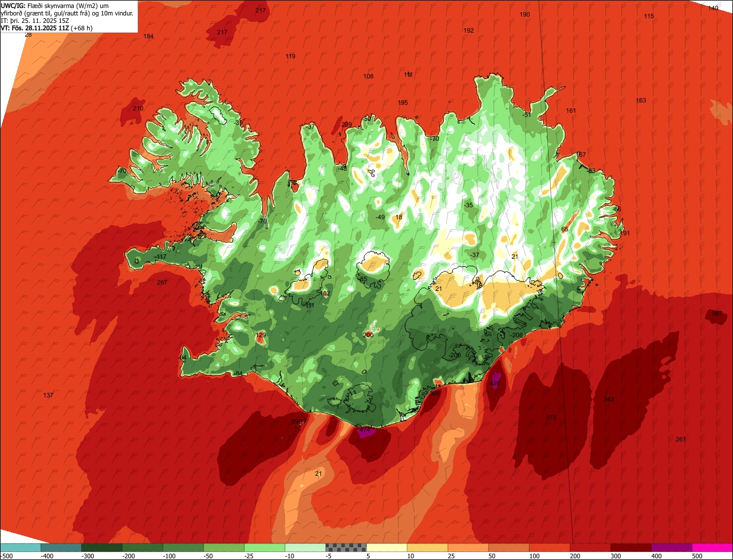Click the 'UWC/IG:' title text in header box
733x560 pixels.
click(x=14, y=6)
